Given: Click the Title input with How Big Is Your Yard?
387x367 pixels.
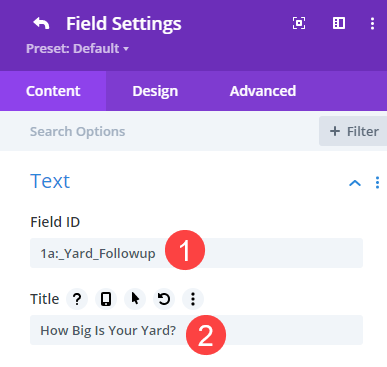Looking at the screenshot, I should tap(196, 330).
